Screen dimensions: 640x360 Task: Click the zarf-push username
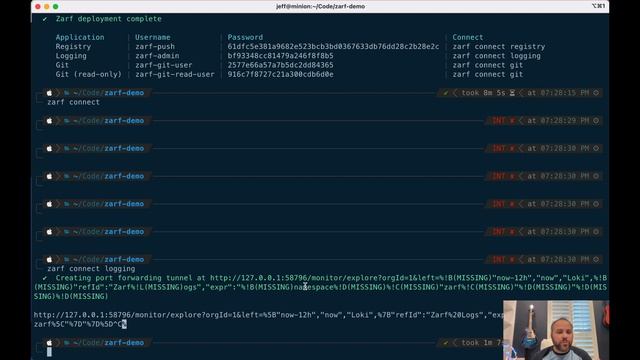coord(155,47)
